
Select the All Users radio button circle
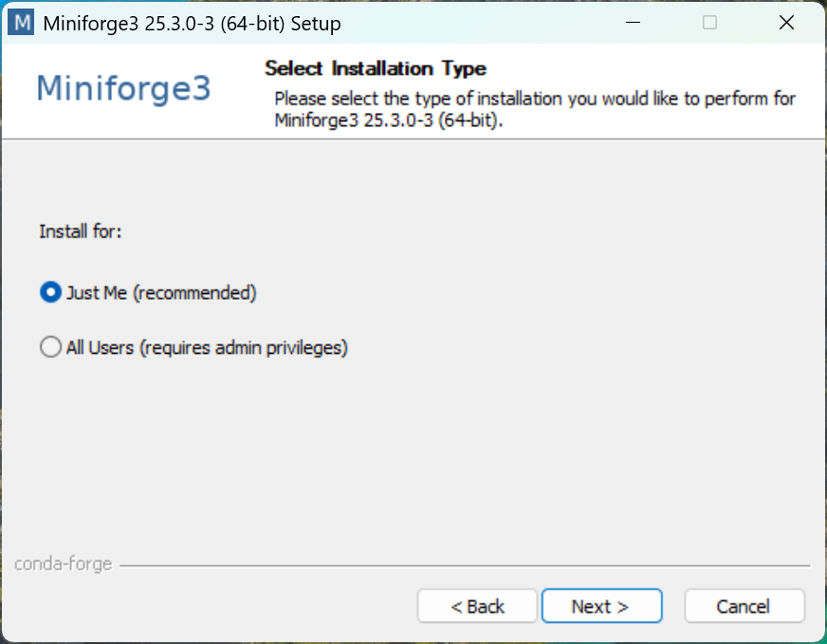pyautogui.click(x=50, y=347)
